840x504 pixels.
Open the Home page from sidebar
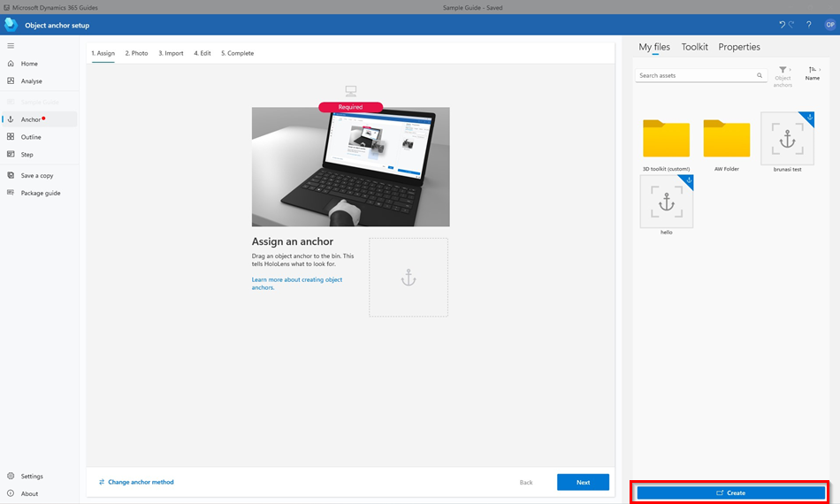[x=29, y=64]
